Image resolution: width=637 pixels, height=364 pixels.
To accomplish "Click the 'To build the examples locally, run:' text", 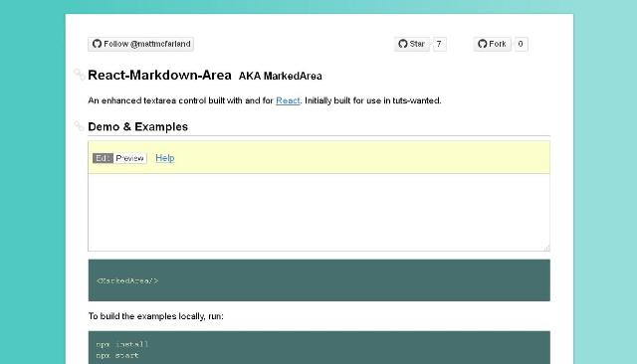I will click(155, 316).
